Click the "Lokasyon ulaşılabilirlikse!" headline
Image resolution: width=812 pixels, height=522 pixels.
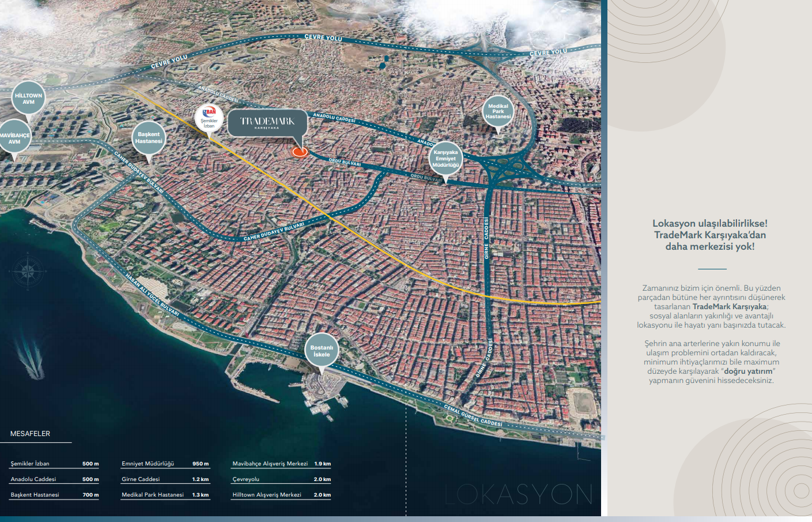coord(709,223)
